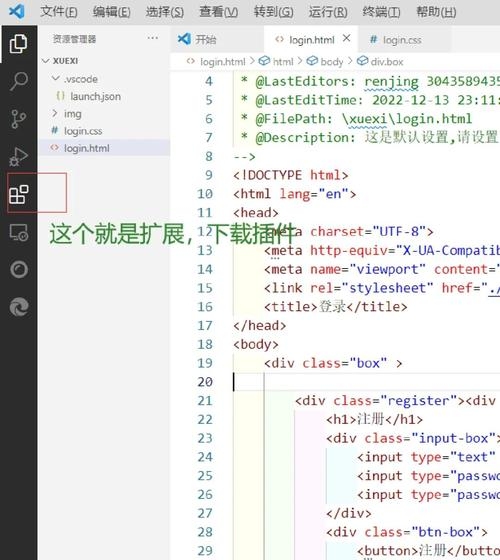
Task: Click <html lang="en"> code line
Action: coord(295,194)
